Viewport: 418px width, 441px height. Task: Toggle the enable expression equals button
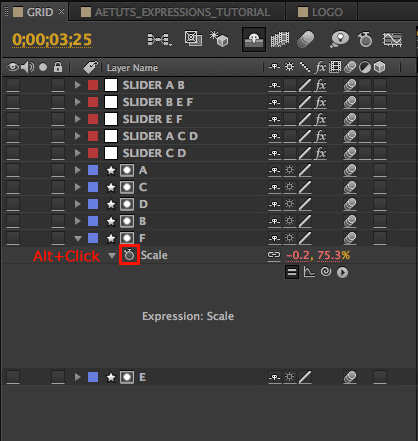[292, 272]
